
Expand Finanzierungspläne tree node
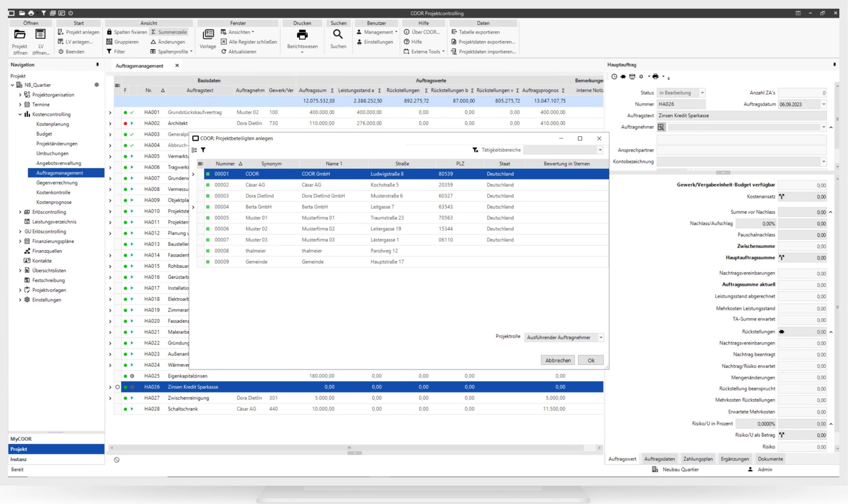(x=20, y=242)
